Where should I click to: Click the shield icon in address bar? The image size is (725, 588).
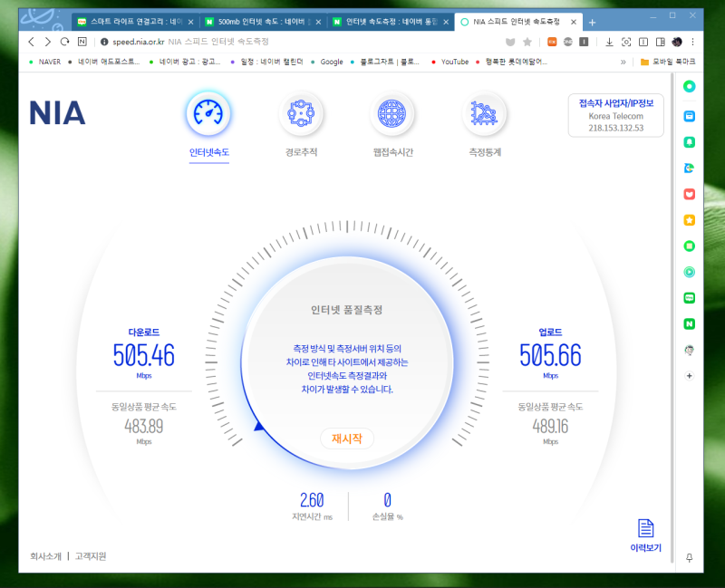coord(510,42)
